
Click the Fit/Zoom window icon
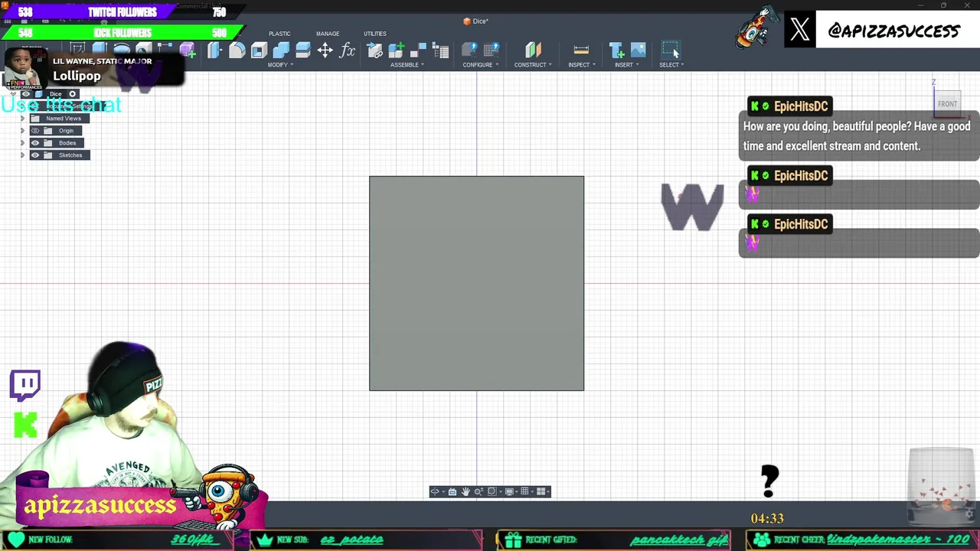coord(492,491)
